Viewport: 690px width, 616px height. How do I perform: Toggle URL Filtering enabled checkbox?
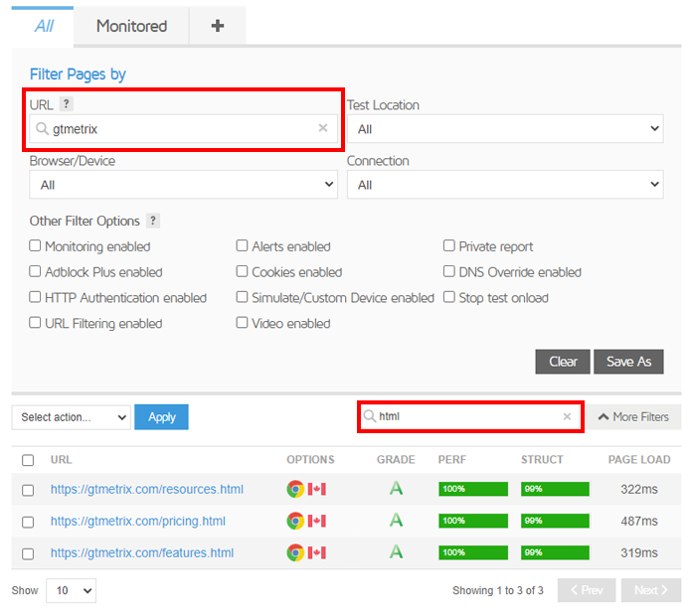coord(35,322)
